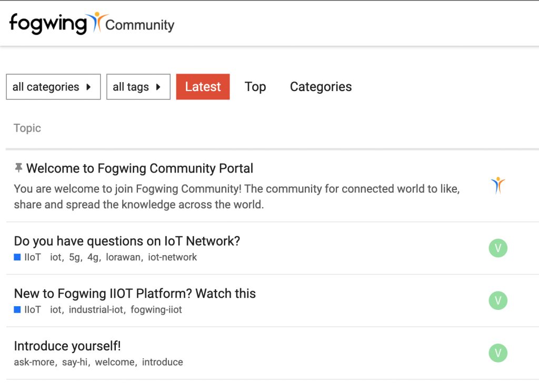Image resolution: width=539 pixels, height=392 pixels.
Task: Select the say-hi tag
Action: point(75,362)
